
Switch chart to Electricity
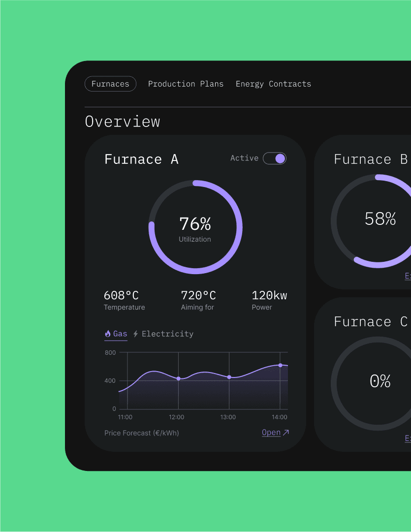[163, 334]
